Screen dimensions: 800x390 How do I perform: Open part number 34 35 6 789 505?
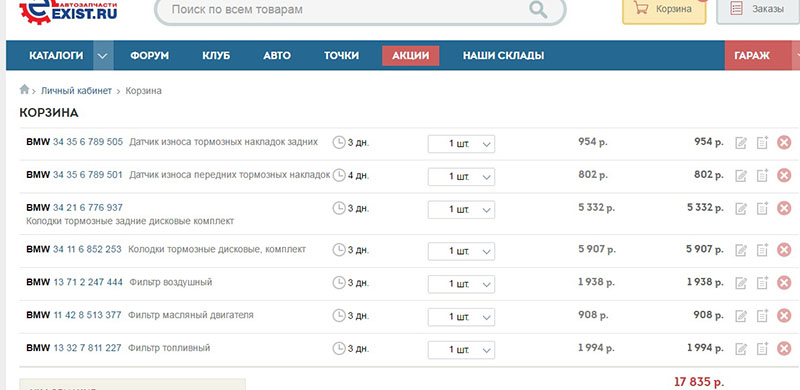click(x=88, y=142)
